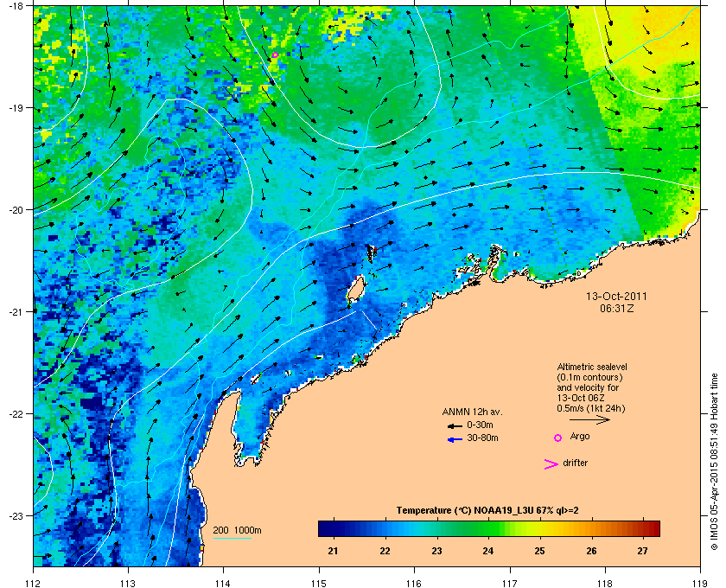Click the longitude axis label 118
726x588 pixels.
(605, 583)
